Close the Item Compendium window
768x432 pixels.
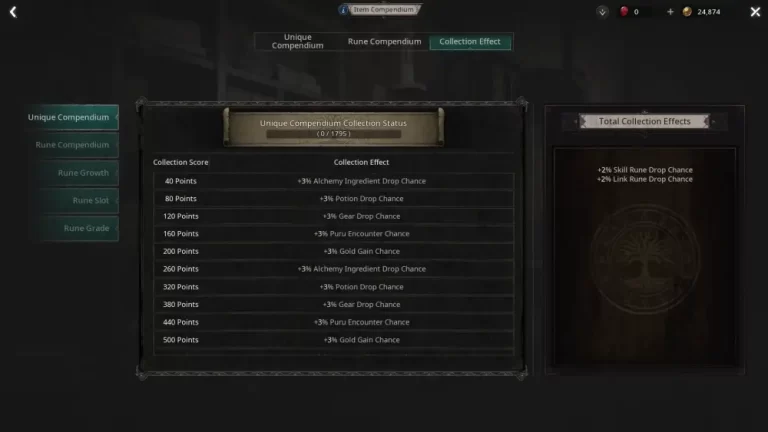click(x=755, y=12)
